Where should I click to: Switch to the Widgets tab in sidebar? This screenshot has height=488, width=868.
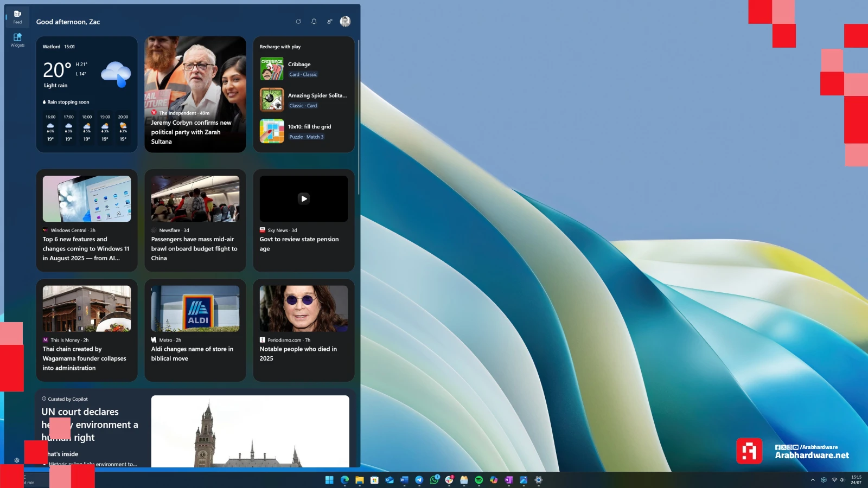pos(17,40)
